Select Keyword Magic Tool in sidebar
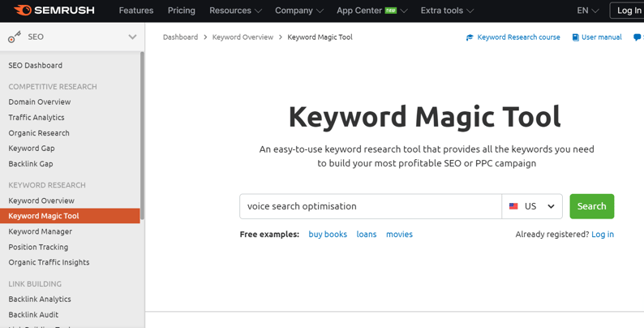Image resolution: width=644 pixels, height=328 pixels. click(70, 216)
